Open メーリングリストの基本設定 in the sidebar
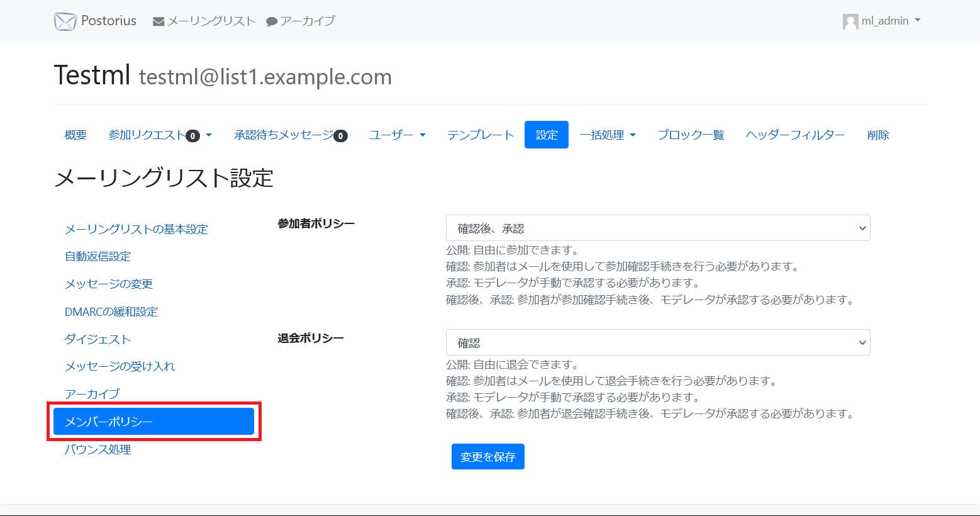 click(x=136, y=229)
